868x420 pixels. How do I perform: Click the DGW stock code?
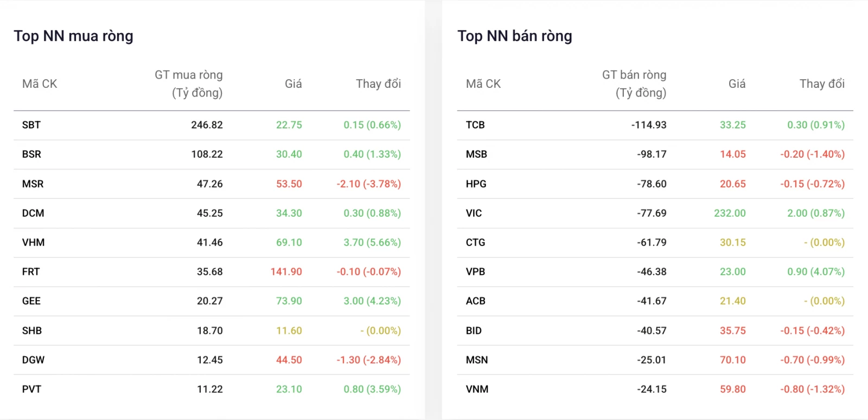pos(33,360)
